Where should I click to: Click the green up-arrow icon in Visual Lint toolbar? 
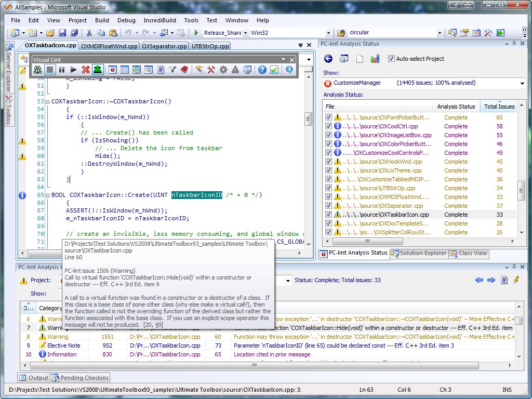point(97,70)
